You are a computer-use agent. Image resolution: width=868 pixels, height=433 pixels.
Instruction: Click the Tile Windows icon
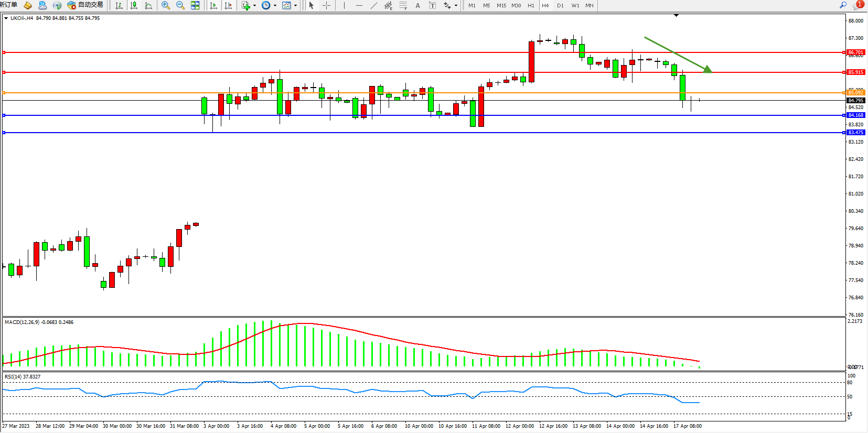click(195, 5)
